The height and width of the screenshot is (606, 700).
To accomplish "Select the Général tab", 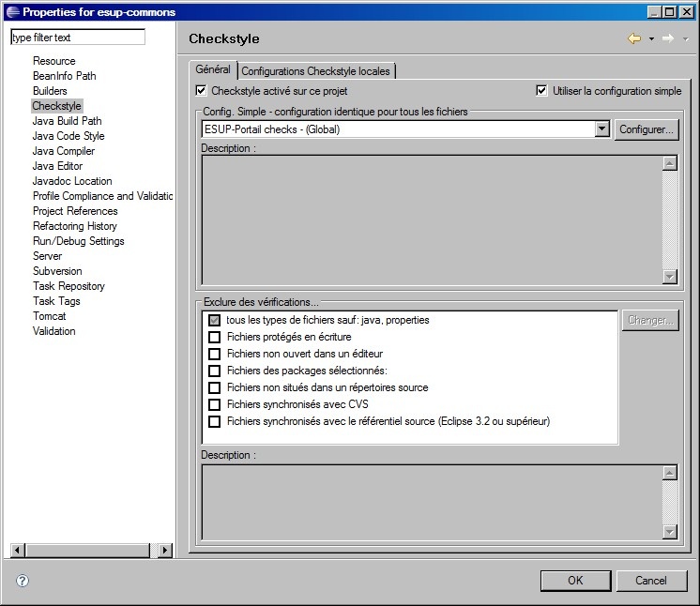I will 213,70.
